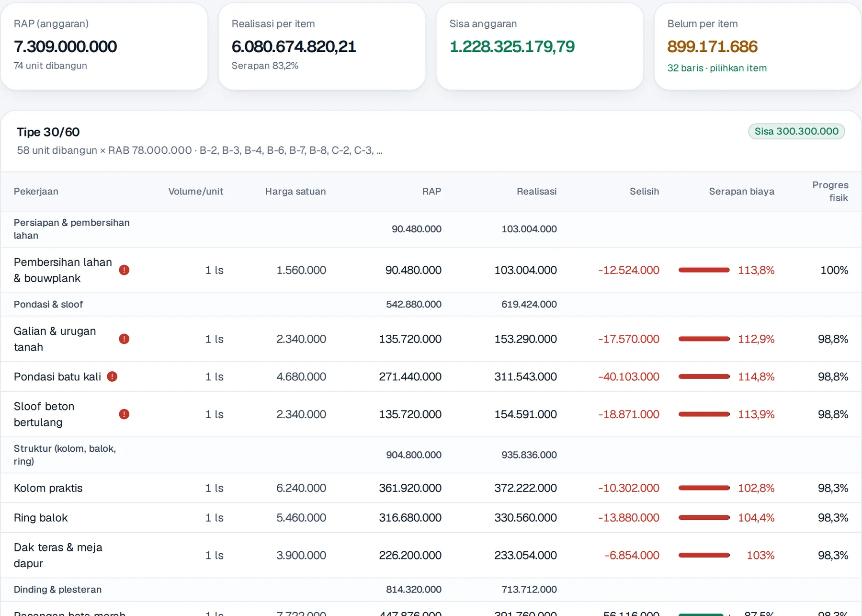Select the 'Dak teras & meja dapur' row name
862x616 pixels.
(58, 555)
